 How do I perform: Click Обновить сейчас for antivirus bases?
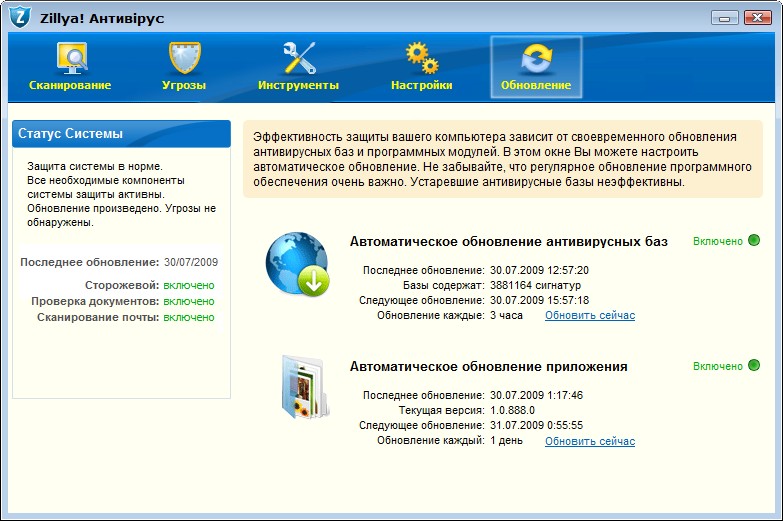point(590,315)
